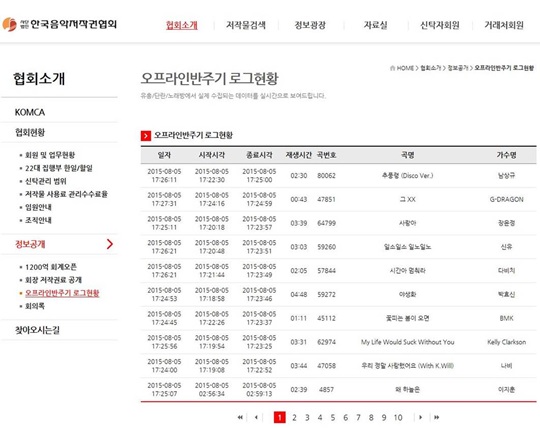Go to page 2 of the log
Screen dimensions: 540x428
coord(294,417)
